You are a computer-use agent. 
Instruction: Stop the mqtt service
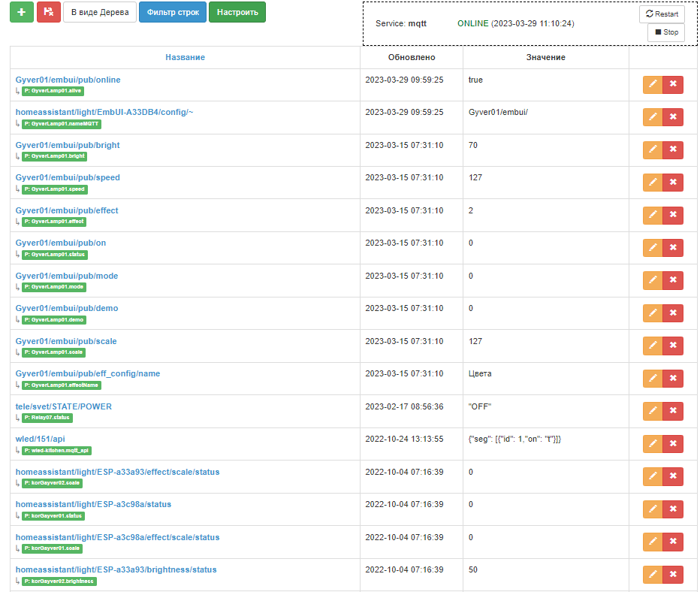(x=666, y=32)
